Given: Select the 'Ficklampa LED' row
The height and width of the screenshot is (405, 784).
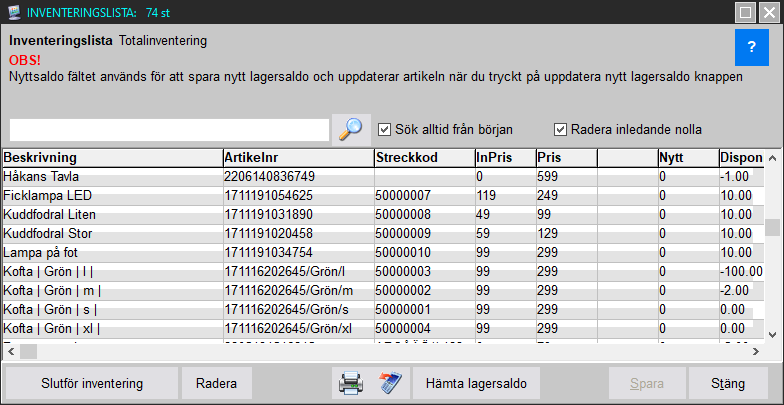Looking at the screenshot, I should point(111,195).
